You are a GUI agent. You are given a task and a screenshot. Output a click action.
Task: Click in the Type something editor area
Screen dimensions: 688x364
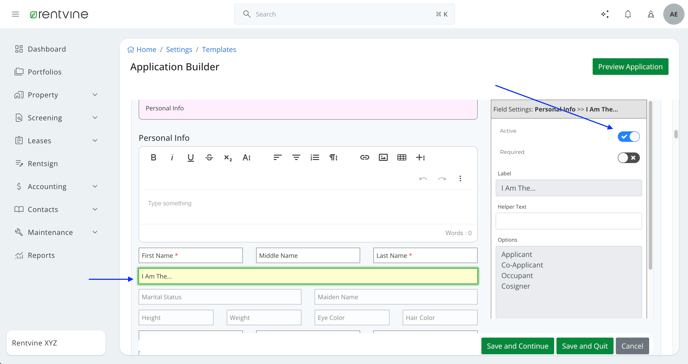pyautogui.click(x=308, y=207)
